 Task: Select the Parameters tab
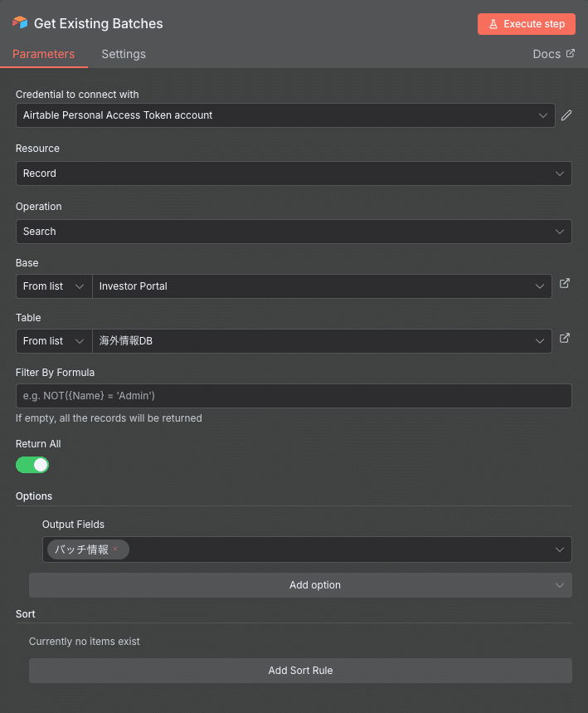pos(43,54)
